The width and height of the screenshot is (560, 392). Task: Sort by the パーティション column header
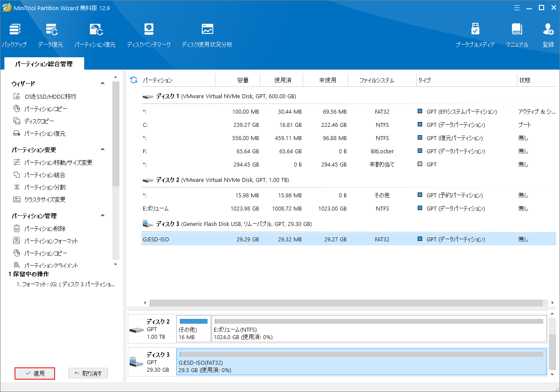[178, 80]
